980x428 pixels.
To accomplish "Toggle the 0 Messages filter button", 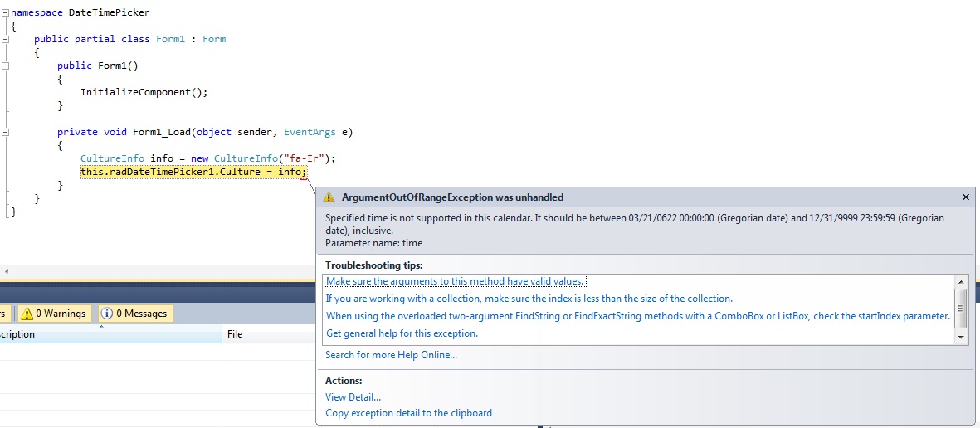I will pyautogui.click(x=134, y=314).
